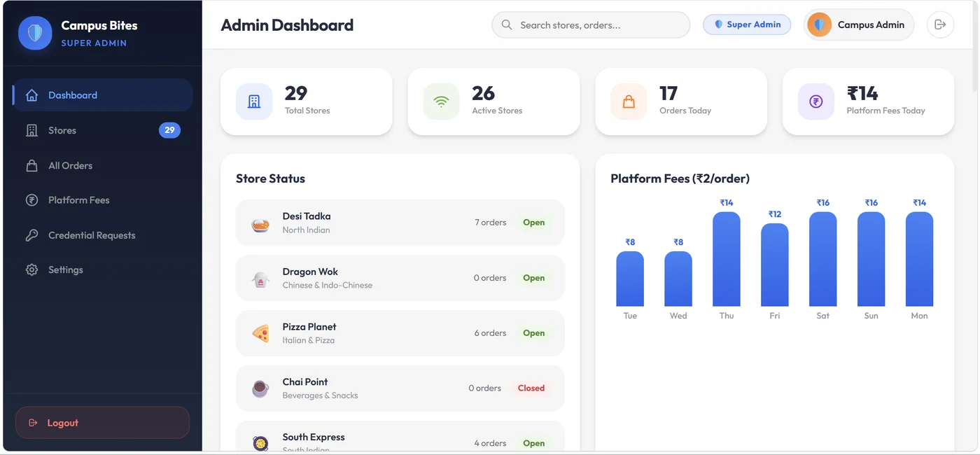Click the Chai Point store name
The height and width of the screenshot is (455, 980).
click(x=305, y=382)
